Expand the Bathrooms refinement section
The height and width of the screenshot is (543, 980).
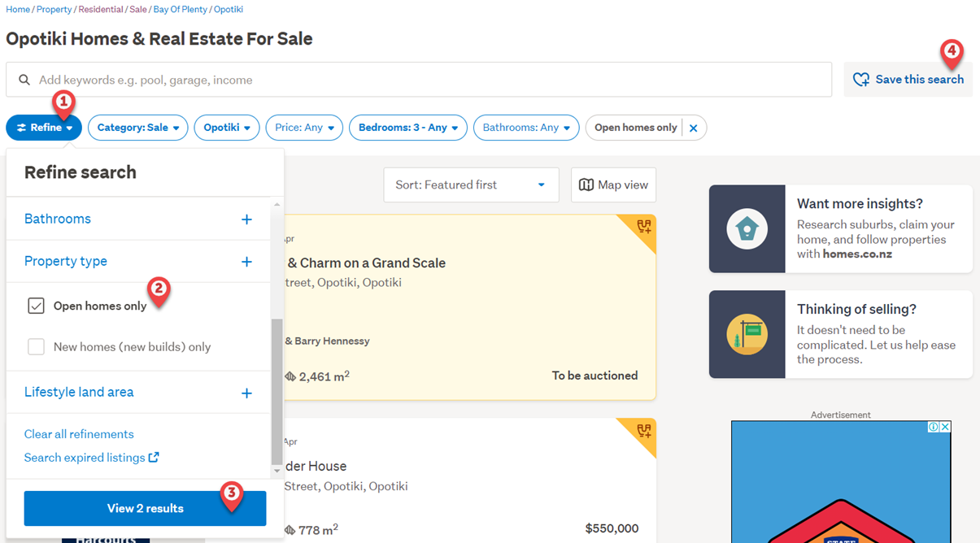pyautogui.click(x=246, y=219)
